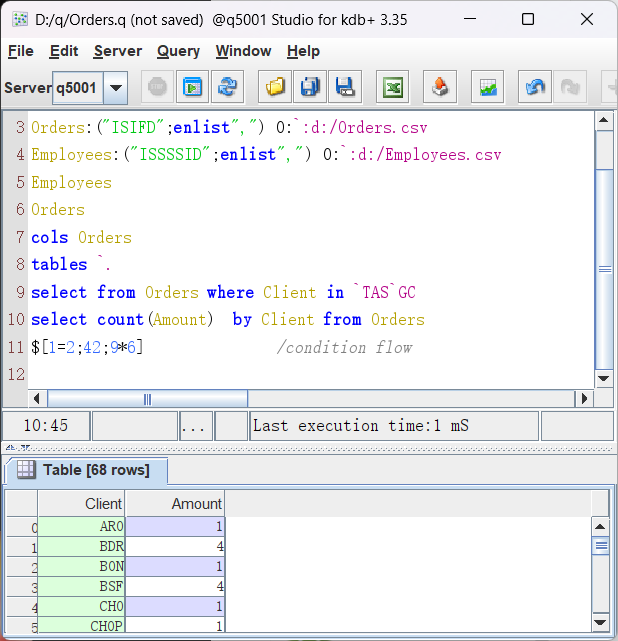This screenshot has height=641, width=618.
Task: Open the Window menu
Action: pyautogui.click(x=243, y=51)
